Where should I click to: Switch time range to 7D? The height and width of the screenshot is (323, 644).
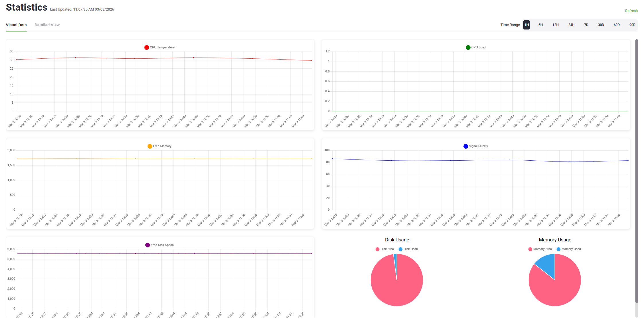pyautogui.click(x=586, y=25)
